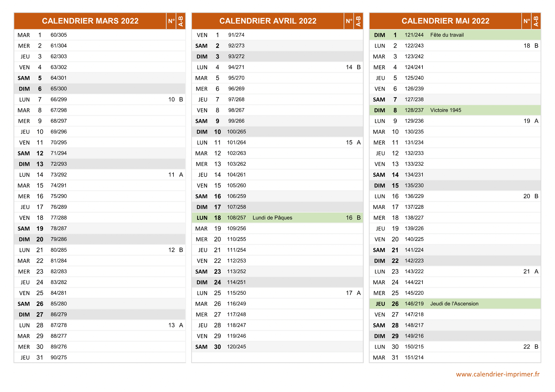This screenshot has height=392, width=555.
Task: Click the day count 110/255
Action: point(236,239)
